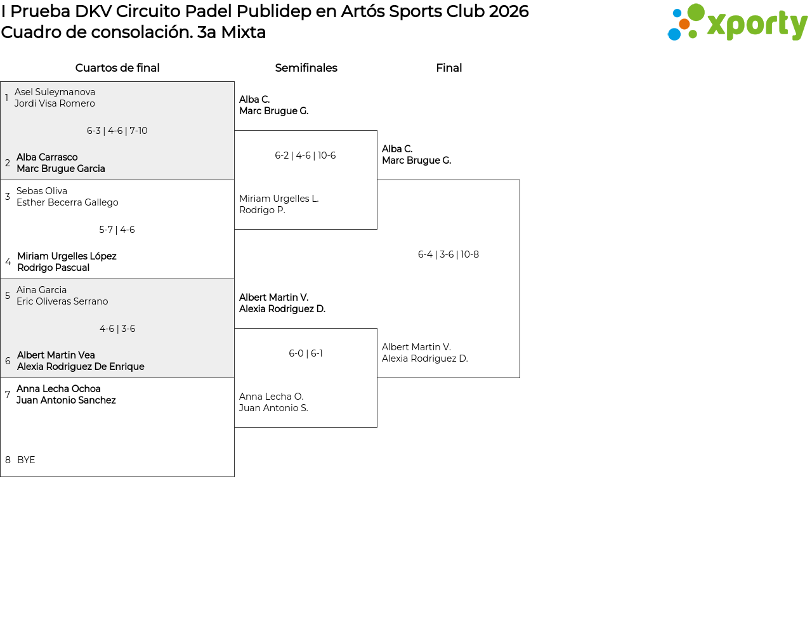This screenshot has width=812, height=644.
Task: Click the BYE entry in slot 8
Action: pyautogui.click(x=26, y=460)
